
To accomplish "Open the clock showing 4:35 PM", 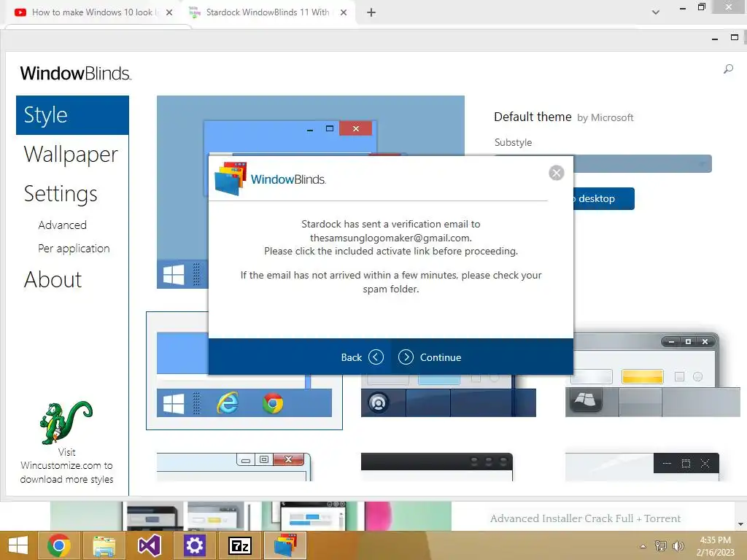I will click(715, 546).
